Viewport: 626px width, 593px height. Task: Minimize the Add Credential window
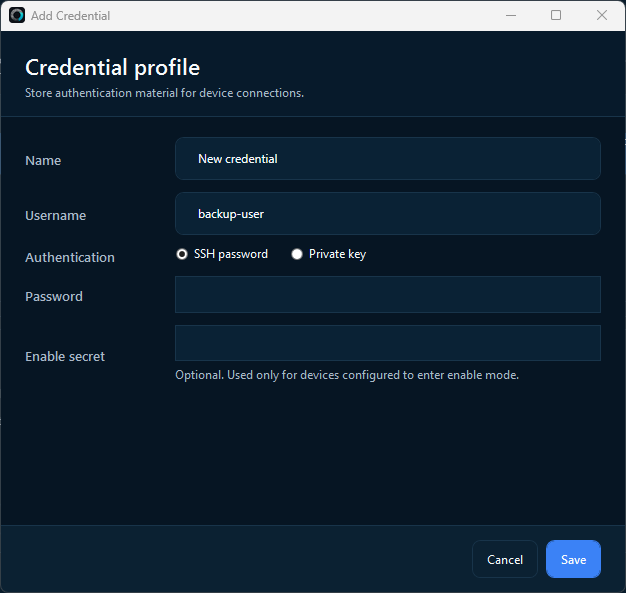(x=511, y=16)
